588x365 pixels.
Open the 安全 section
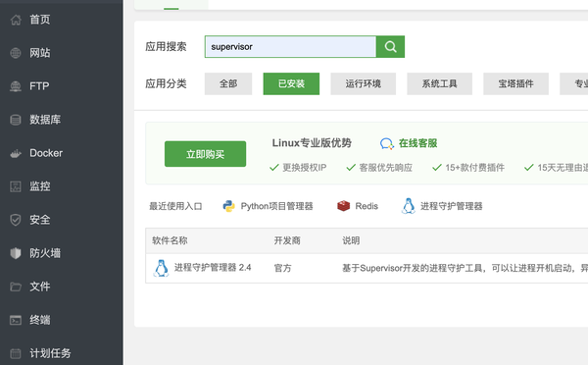(40, 220)
